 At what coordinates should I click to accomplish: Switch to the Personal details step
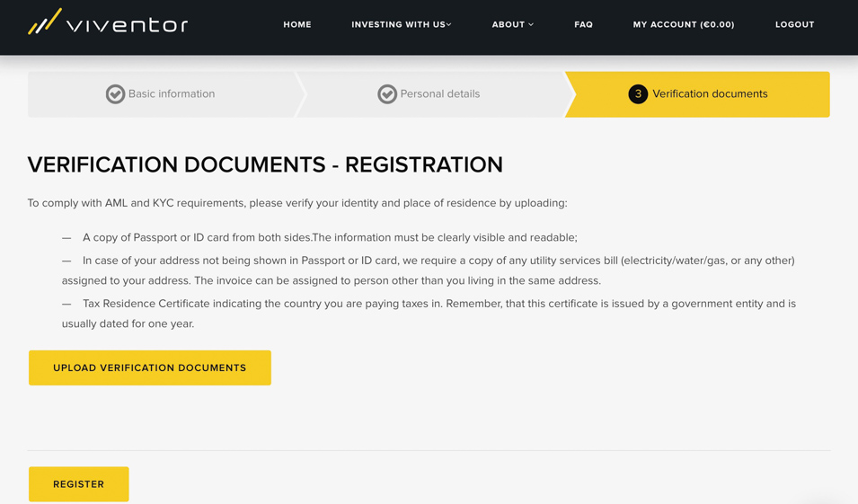pos(439,94)
